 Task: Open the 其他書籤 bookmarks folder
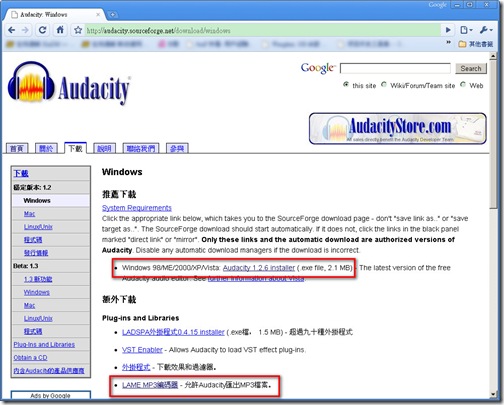(x=476, y=44)
